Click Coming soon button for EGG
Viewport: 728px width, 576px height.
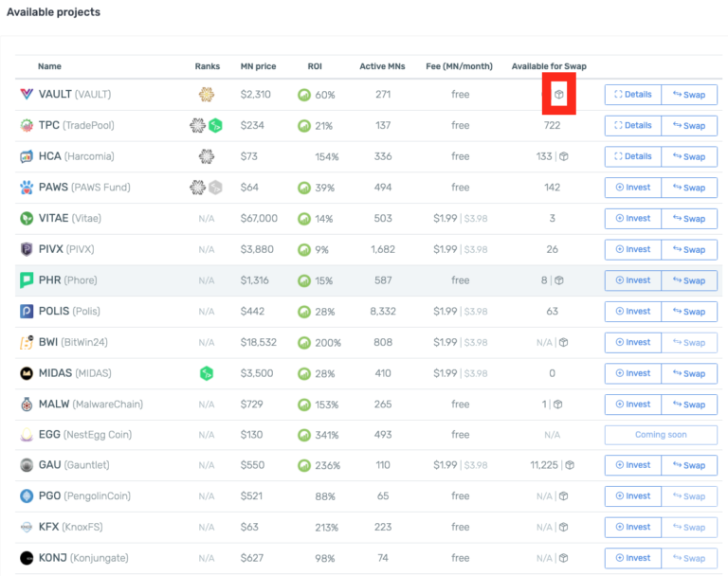pyautogui.click(x=661, y=435)
